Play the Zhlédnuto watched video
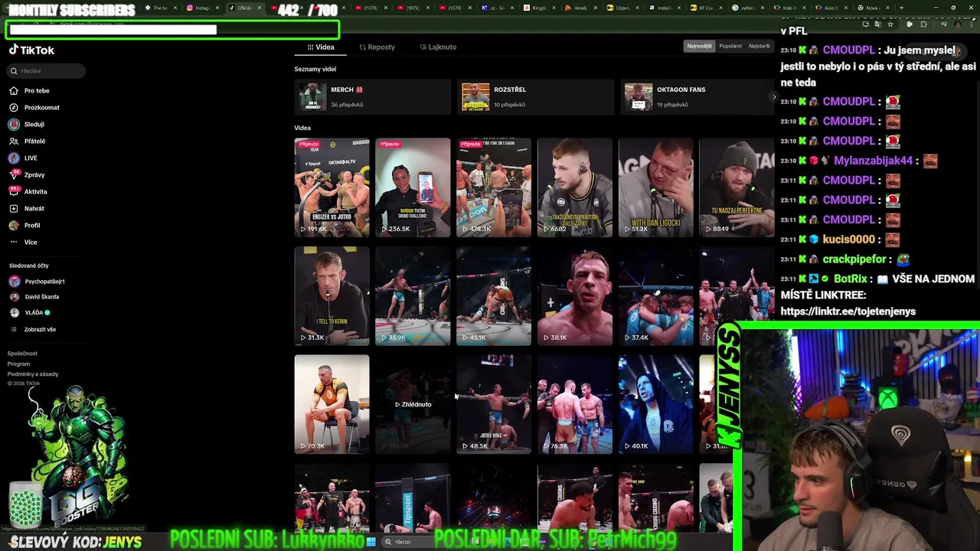Viewport: 980px width, 551px height. click(x=413, y=404)
